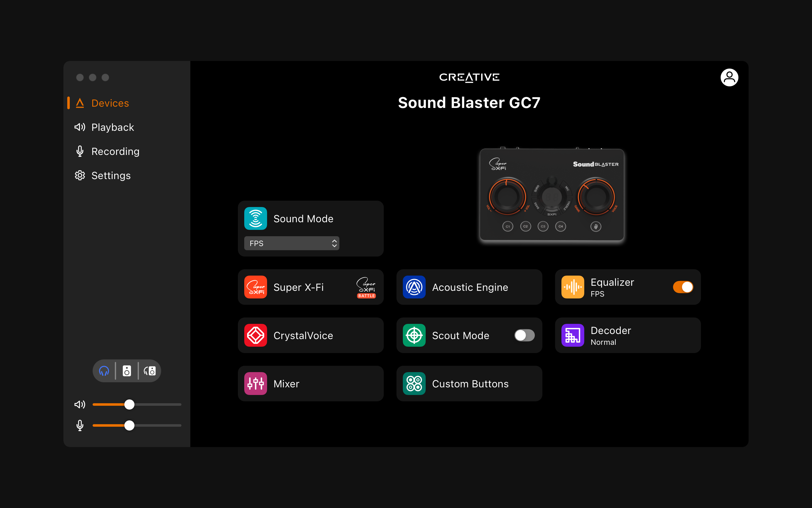Open the Decoder Normal card
The width and height of the screenshot is (812, 508).
[x=628, y=335]
